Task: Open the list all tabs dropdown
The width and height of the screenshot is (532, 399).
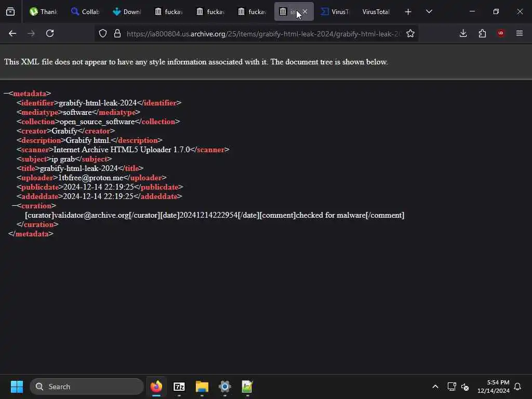Action: (429, 12)
